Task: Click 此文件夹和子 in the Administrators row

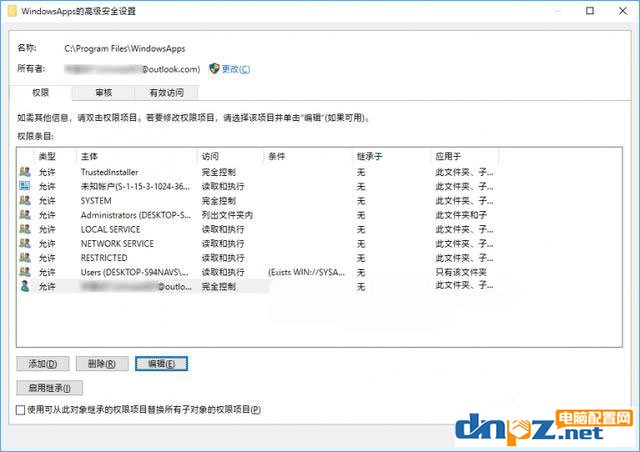Action: click(x=461, y=215)
